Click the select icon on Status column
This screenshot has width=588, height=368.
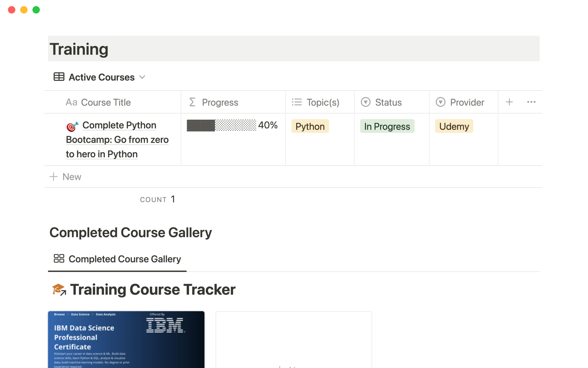pyautogui.click(x=365, y=102)
